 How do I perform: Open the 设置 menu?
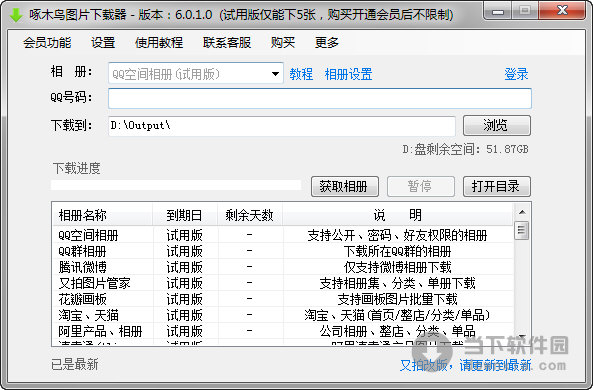point(103,42)
